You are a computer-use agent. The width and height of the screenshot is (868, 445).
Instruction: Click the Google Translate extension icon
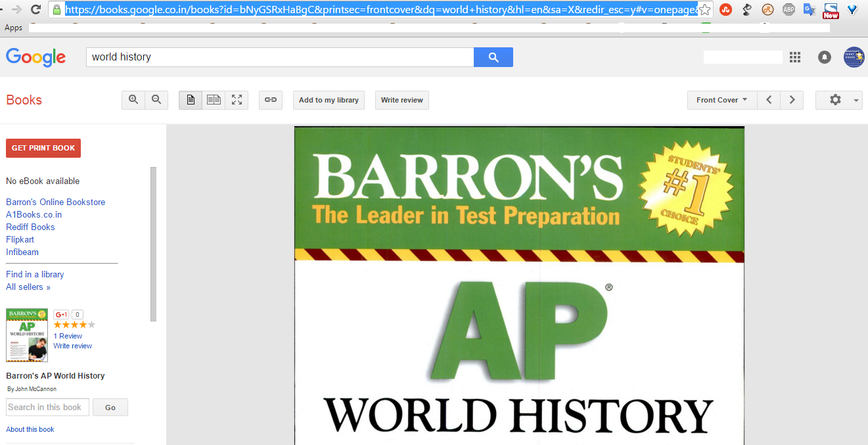point(809,9)
